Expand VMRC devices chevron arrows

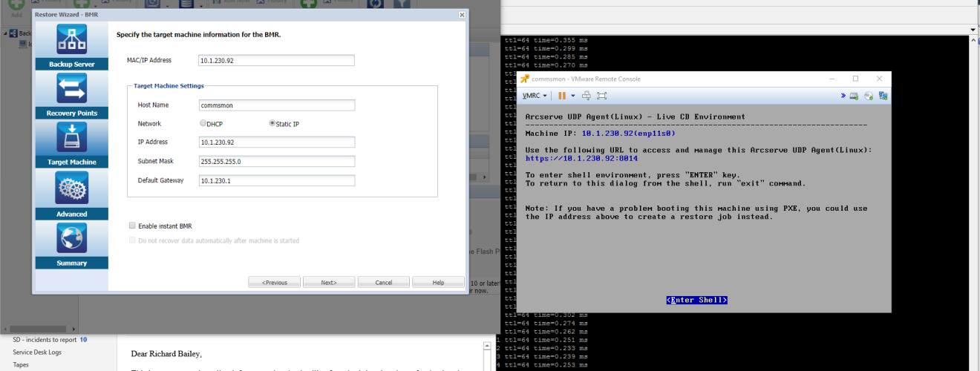coord(843,96)
